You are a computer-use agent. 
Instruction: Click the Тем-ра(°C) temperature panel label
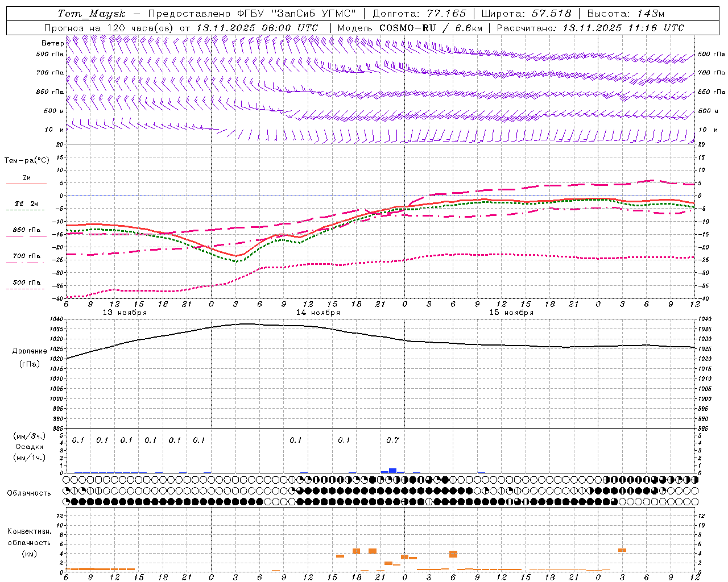27,161
